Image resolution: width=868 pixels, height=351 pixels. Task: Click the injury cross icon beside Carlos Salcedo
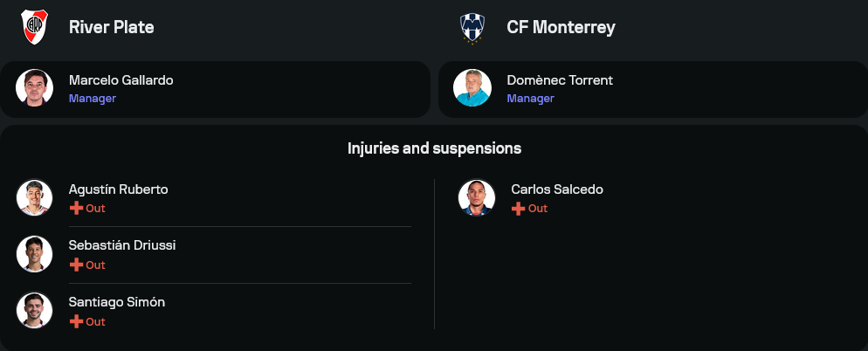pyautogui.click(x=518, y=209)
